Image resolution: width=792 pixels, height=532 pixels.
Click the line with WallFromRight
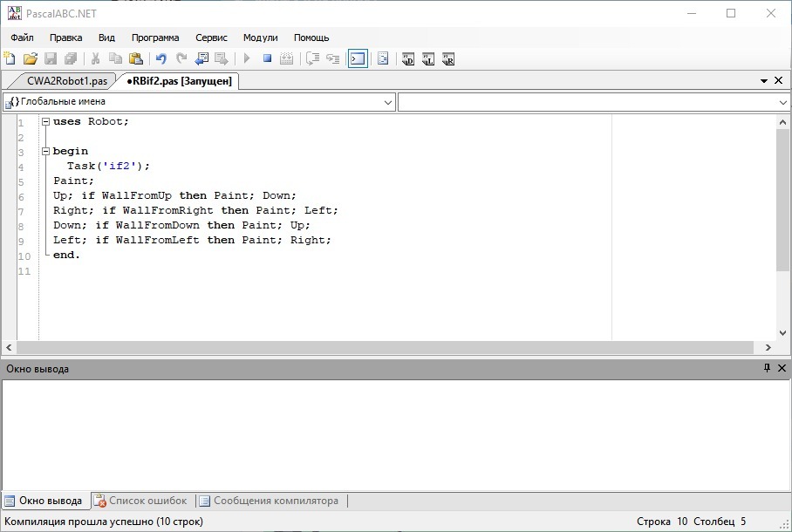pyautogui.click(x=195, y=210)
